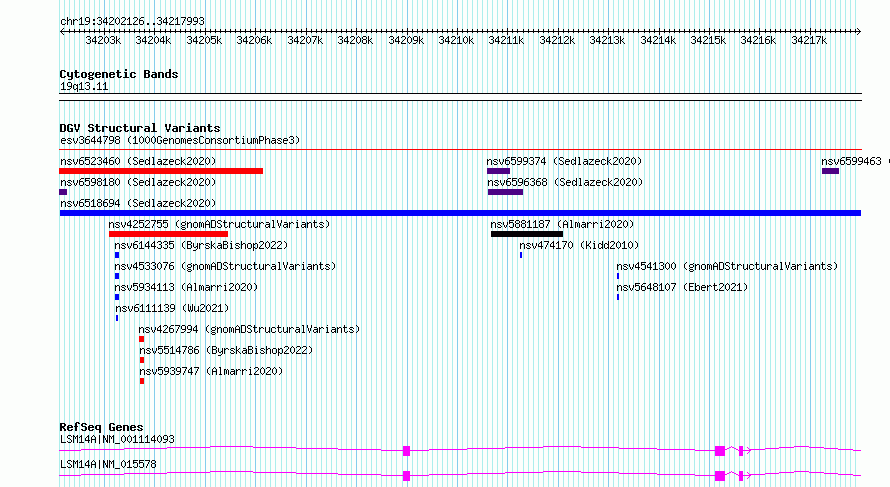Screen dimensions: 890x487
Task: Click the blue marker under nsv474170
Action: pos(521,255)
